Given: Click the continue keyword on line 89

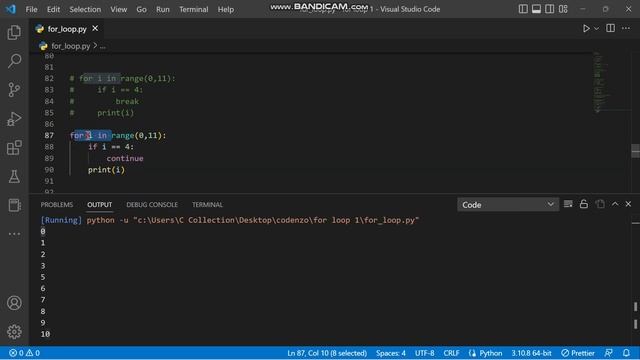Looking at the screenshot, I should [125, 158].
